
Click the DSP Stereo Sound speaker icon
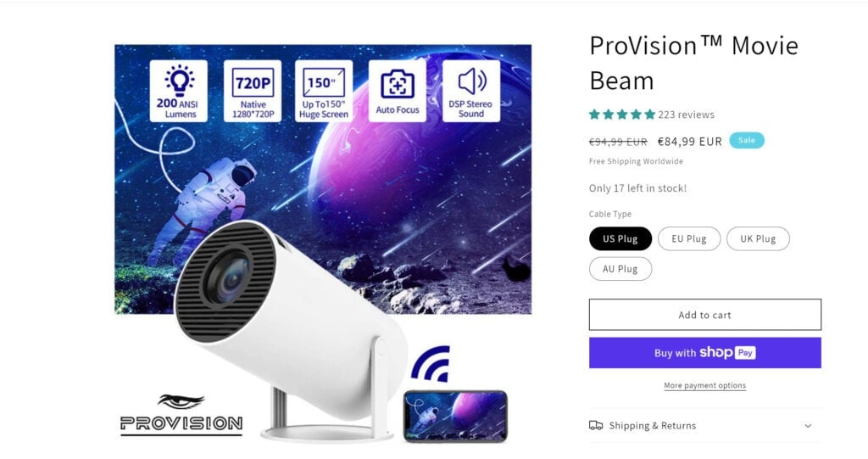(471, 81)
